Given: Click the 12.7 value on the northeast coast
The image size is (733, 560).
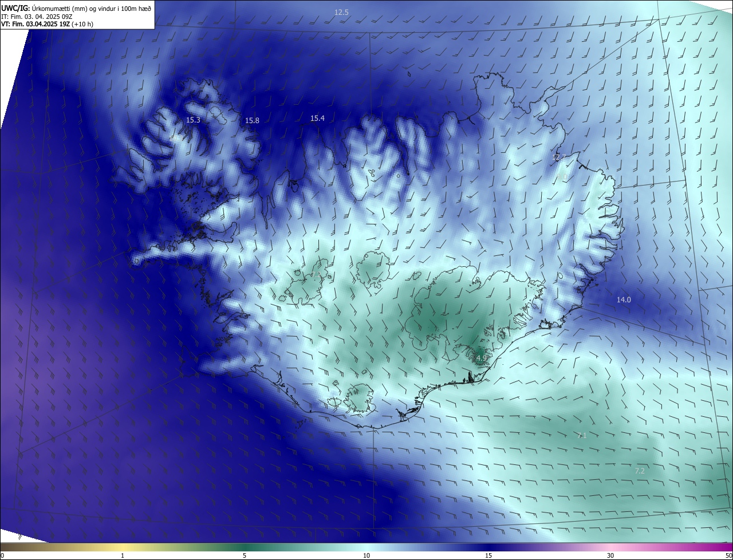Looking at the screenshot, I should (x=559, y=157).
